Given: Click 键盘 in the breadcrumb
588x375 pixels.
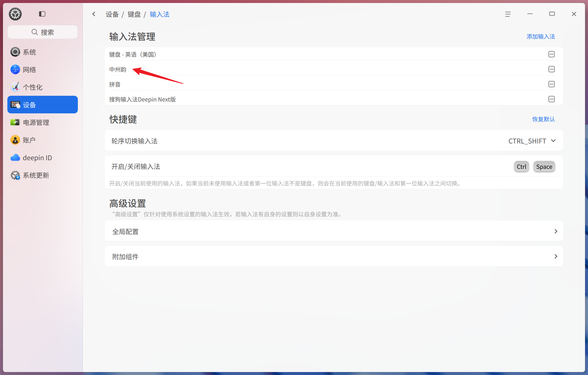Looking at the screenshot, I should click(x=134, y=14).
